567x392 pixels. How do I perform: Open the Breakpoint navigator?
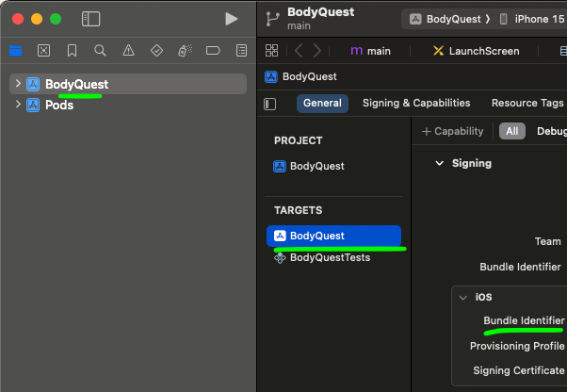pyautogui.click(x=213, y=51)
